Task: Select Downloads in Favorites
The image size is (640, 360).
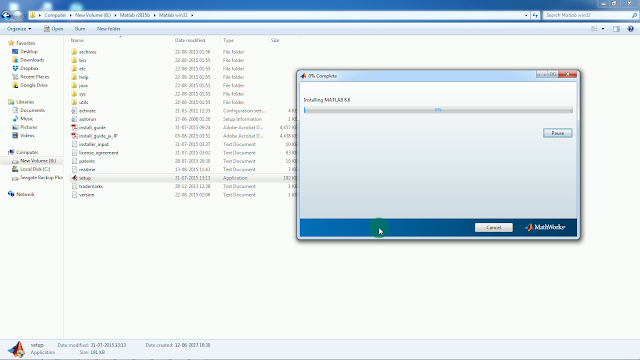Action: point(32,60)
